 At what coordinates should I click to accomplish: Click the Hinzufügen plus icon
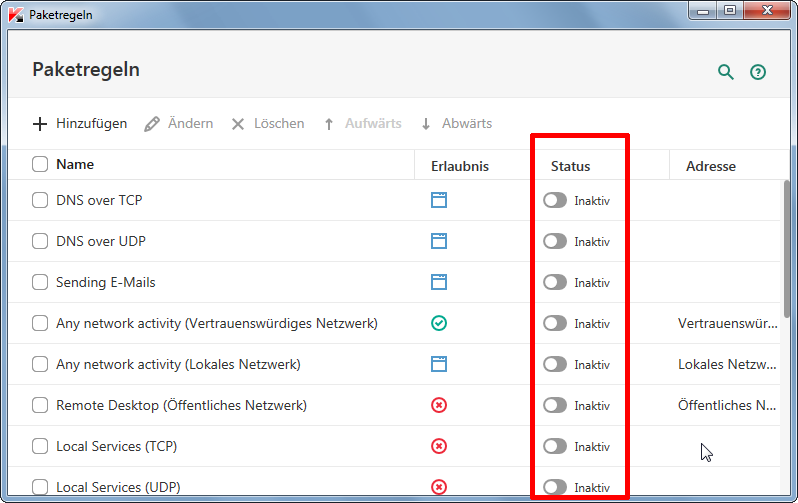40,124
